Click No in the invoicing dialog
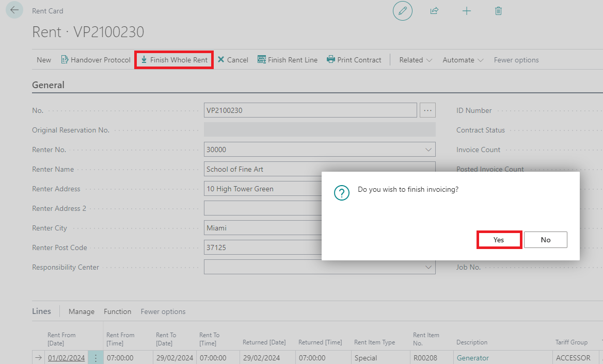The height and width of the screenshot is (364, 603). (546, 240)
